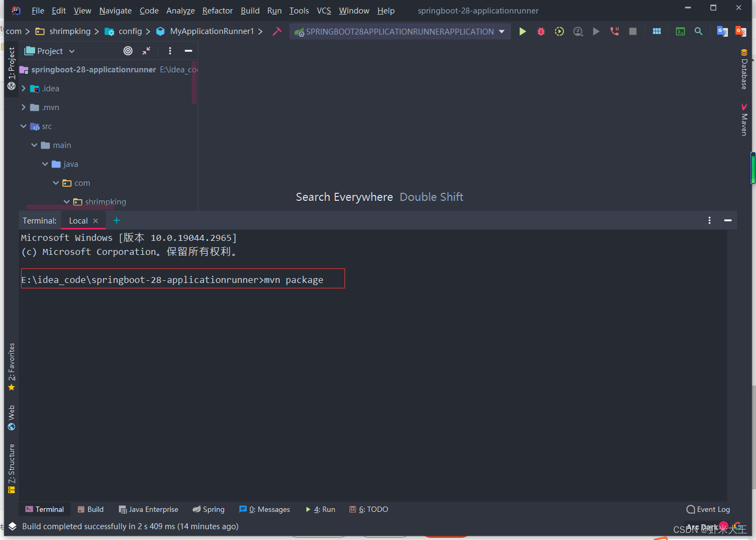Open the run configurations dropdown
Screen dimensions: 756x540
click(x=502, y=31)
